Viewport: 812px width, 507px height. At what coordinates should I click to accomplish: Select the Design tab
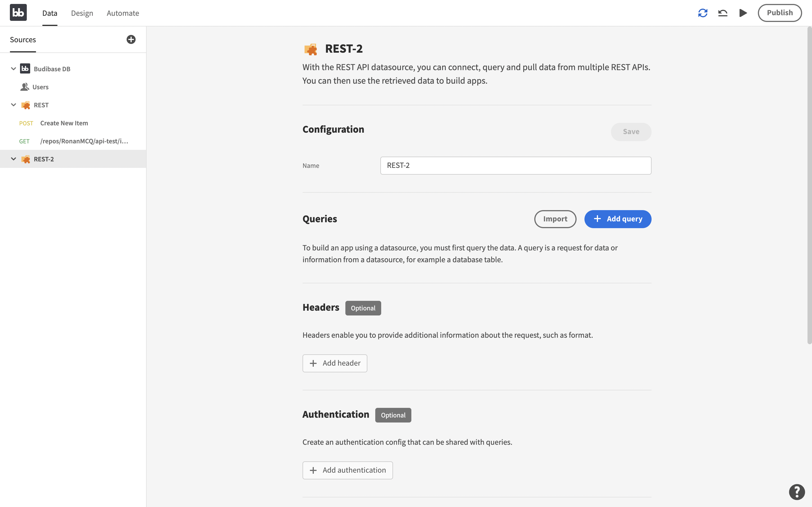coord(82,13)
